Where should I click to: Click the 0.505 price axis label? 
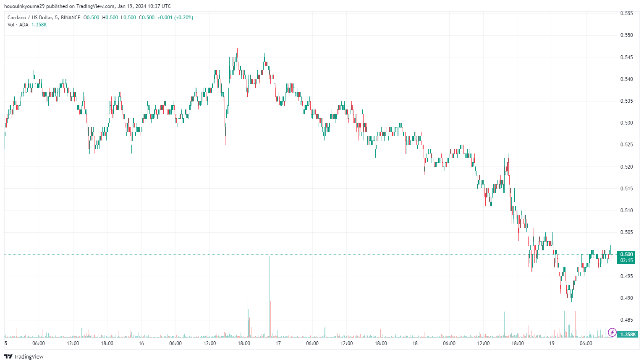[x=627, y=232]
